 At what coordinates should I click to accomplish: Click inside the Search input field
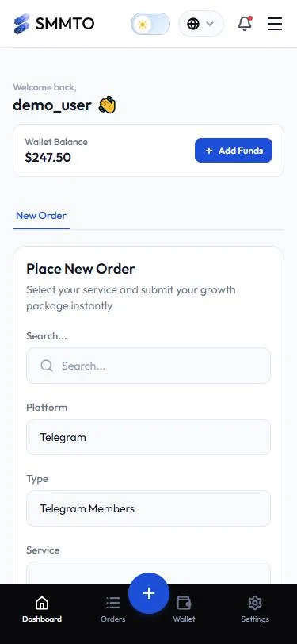(149, 366)
